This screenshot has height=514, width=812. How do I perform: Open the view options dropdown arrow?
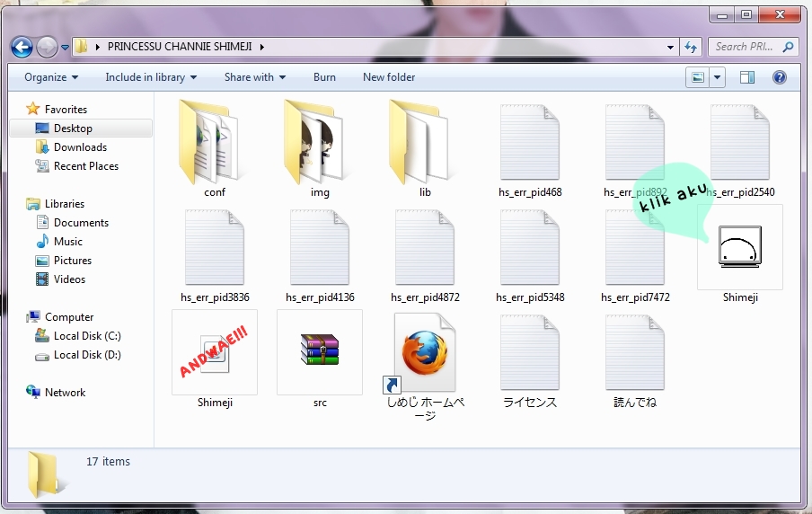pyautogui.click(x=717, y=77)
